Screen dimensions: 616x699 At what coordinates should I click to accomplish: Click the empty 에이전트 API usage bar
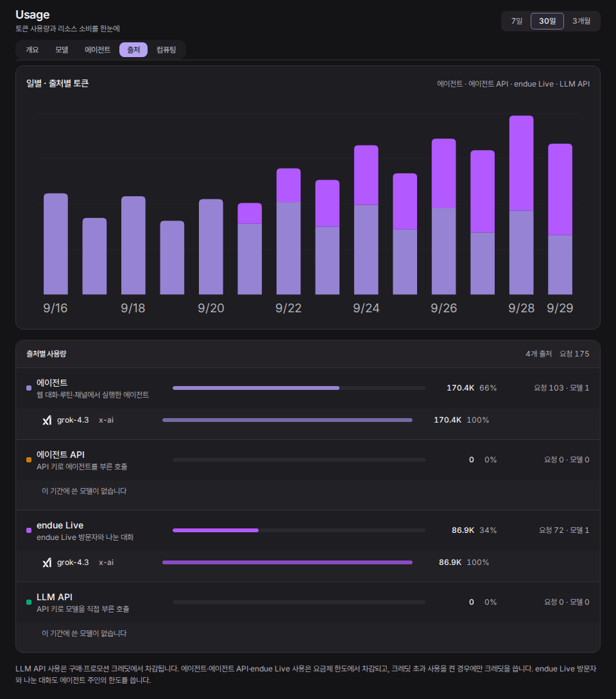click(299, 460)
